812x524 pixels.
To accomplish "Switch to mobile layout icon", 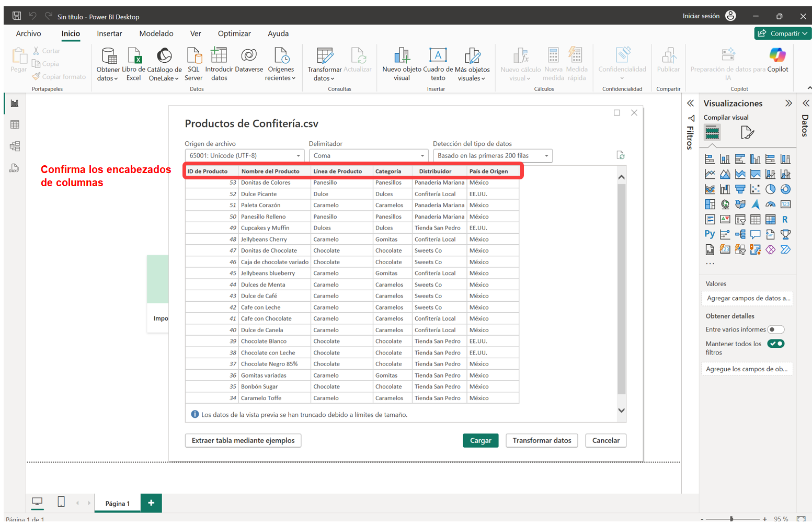I will [61, 502].
